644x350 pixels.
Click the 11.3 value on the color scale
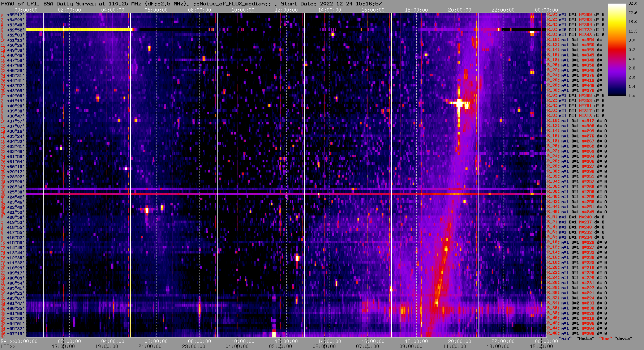pos(633,31)
